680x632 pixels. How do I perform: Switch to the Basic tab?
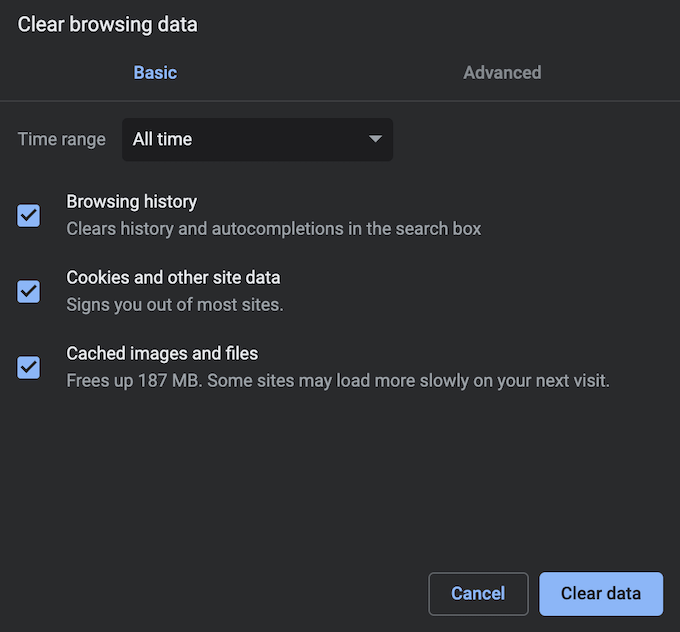tap(155, 73)
